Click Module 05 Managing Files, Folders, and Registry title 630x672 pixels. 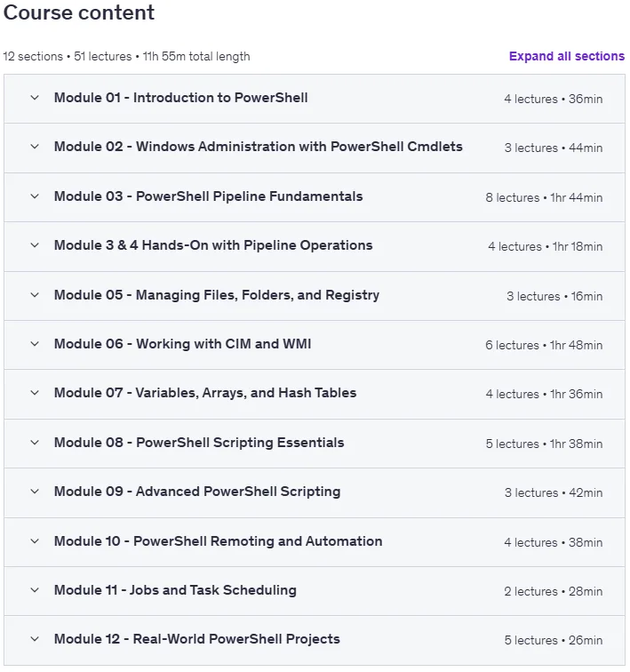coord(217,295)
